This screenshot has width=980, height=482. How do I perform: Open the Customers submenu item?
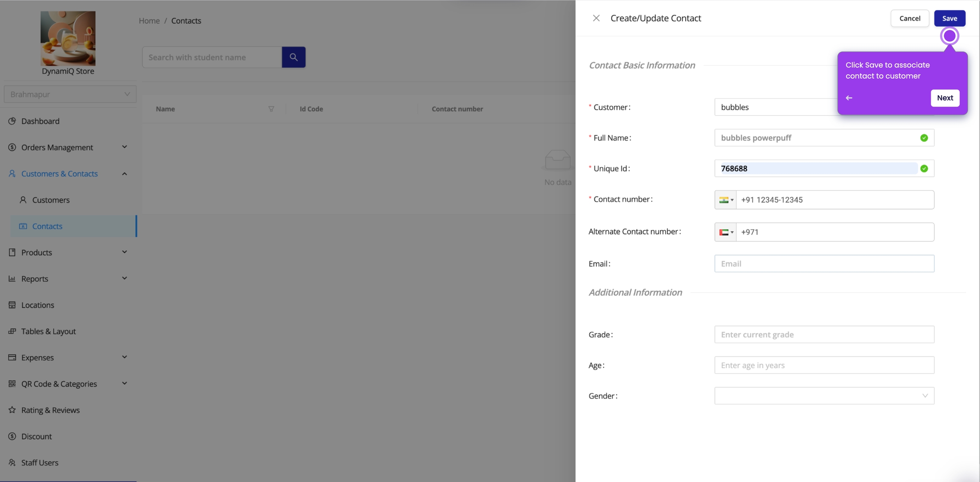click(x=51, y=200)
